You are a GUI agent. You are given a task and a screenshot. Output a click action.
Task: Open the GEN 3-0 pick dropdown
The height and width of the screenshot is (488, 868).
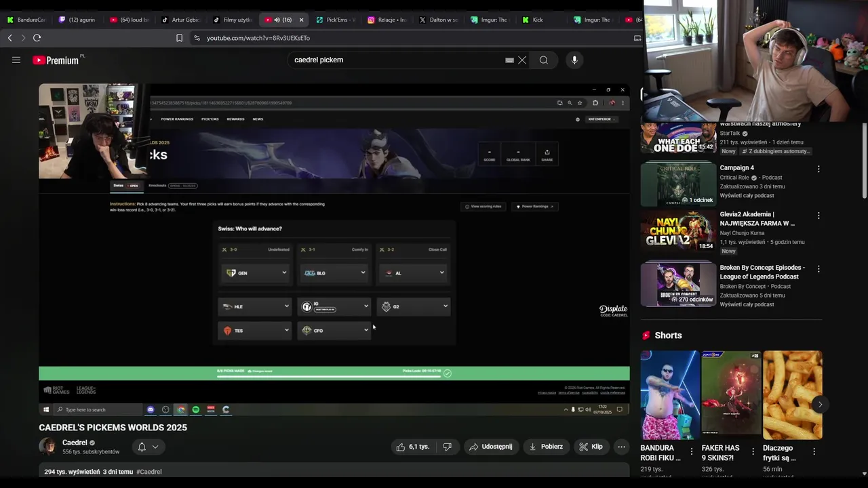tap(256, 273)
